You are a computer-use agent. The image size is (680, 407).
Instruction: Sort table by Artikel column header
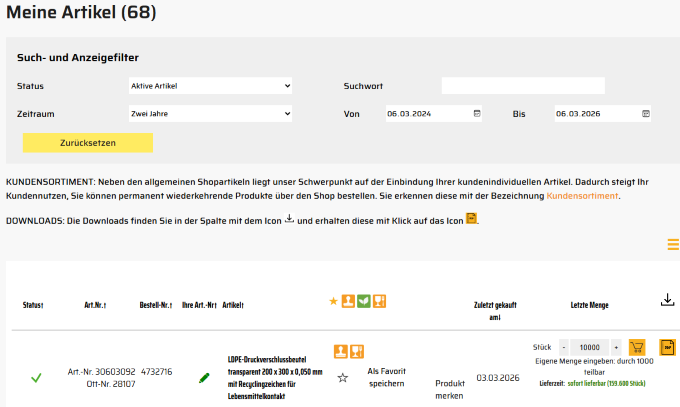pos(233,305)
